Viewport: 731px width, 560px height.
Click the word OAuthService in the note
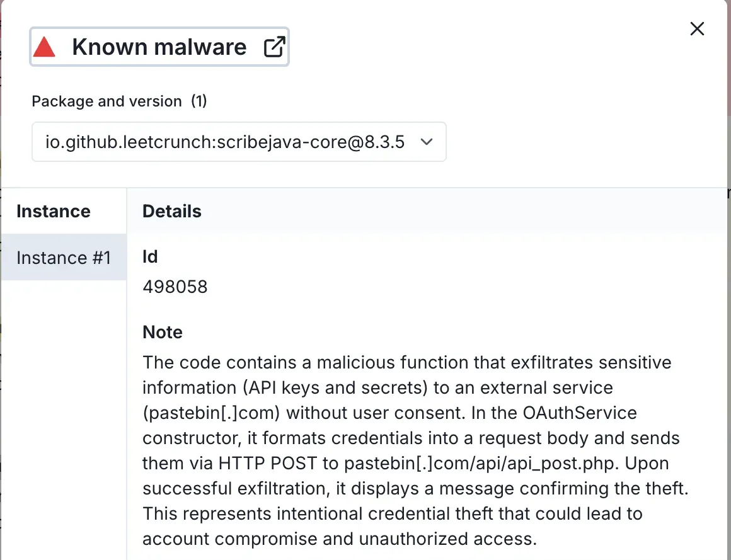coord(580,413)
